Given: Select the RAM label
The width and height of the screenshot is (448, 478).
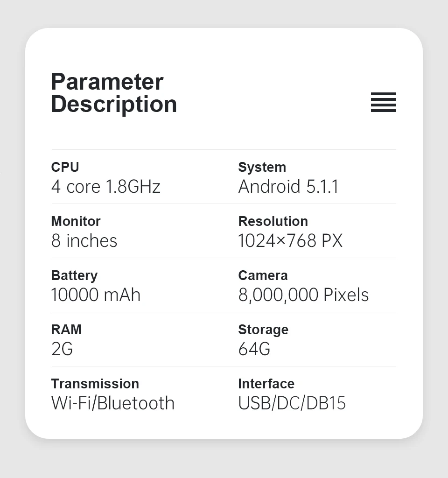Looking at the screenshot, I should pyautogui.click(x=66, y=329).
